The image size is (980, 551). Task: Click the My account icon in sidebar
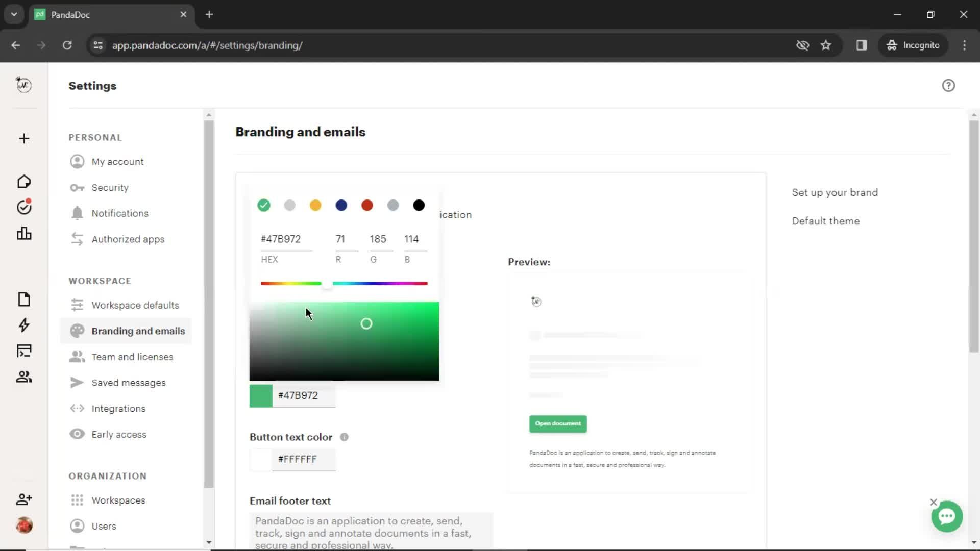pos(77,161)
